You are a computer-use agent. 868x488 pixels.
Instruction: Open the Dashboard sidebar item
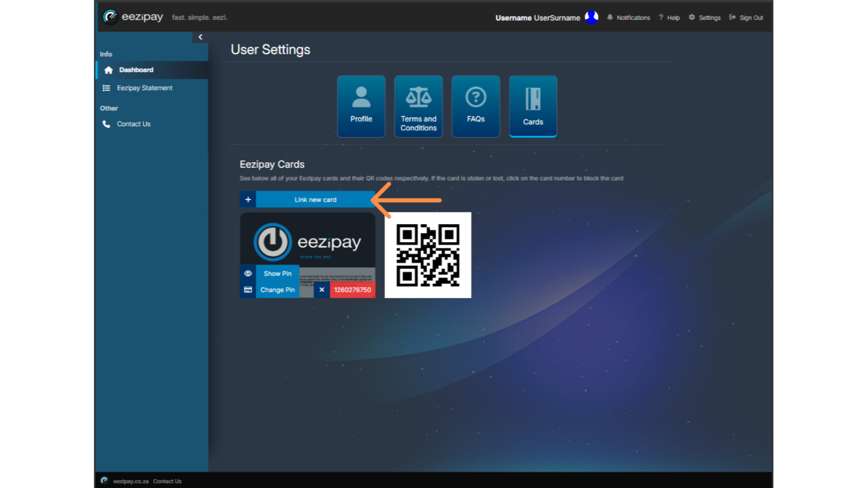pyautogui.click(x=152, y=70)
